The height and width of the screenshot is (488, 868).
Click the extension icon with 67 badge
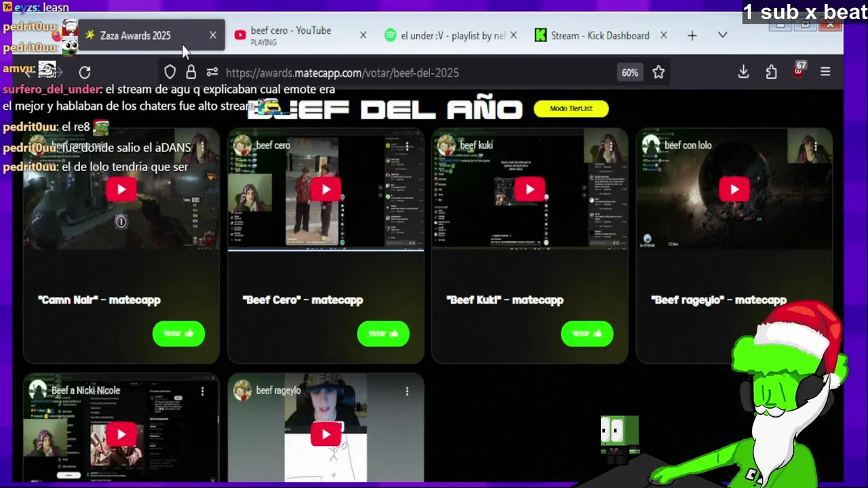tap(799, 70)
